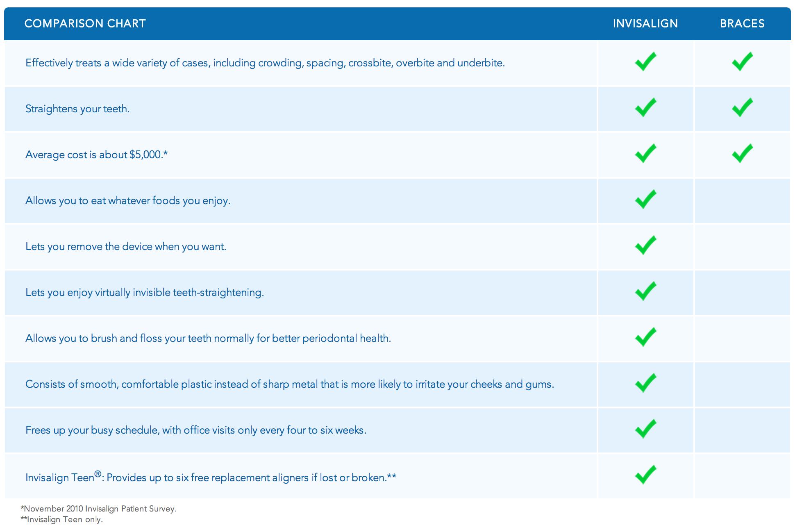Screen dimensions: 795x532
Task: Click the COMPARISON CHART title
Action: click(85, 24)
